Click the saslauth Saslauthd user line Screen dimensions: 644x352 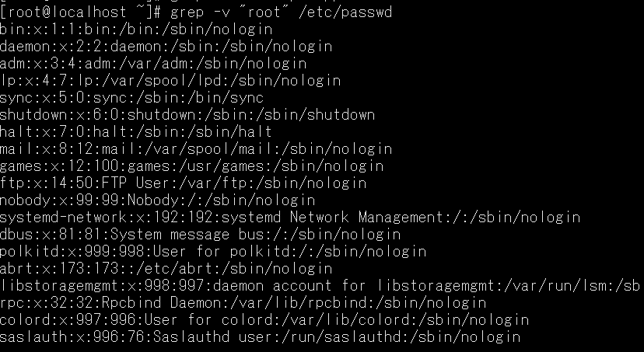pos(260,337)
